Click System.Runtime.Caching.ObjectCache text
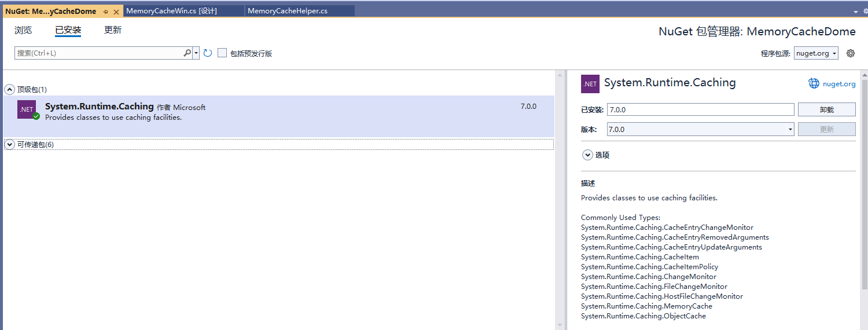Viewport: 868px width, 330px height. pyautogui.click(x=643, y=316)
